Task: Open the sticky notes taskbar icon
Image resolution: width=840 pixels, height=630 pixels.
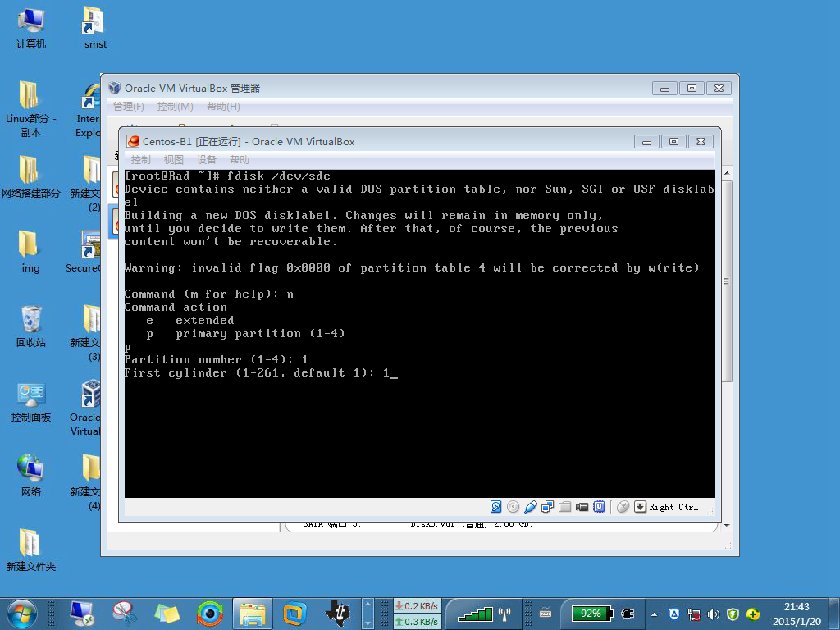Action: click(167, 614)
